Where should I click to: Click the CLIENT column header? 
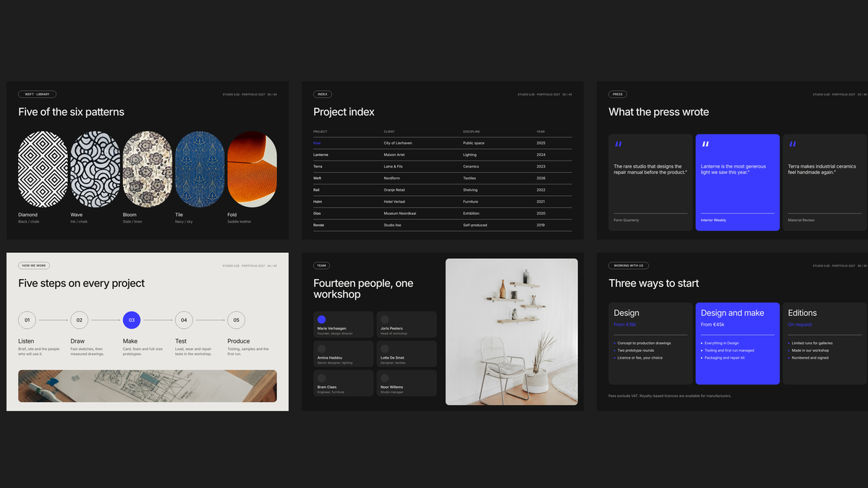(x=389, y=132)
